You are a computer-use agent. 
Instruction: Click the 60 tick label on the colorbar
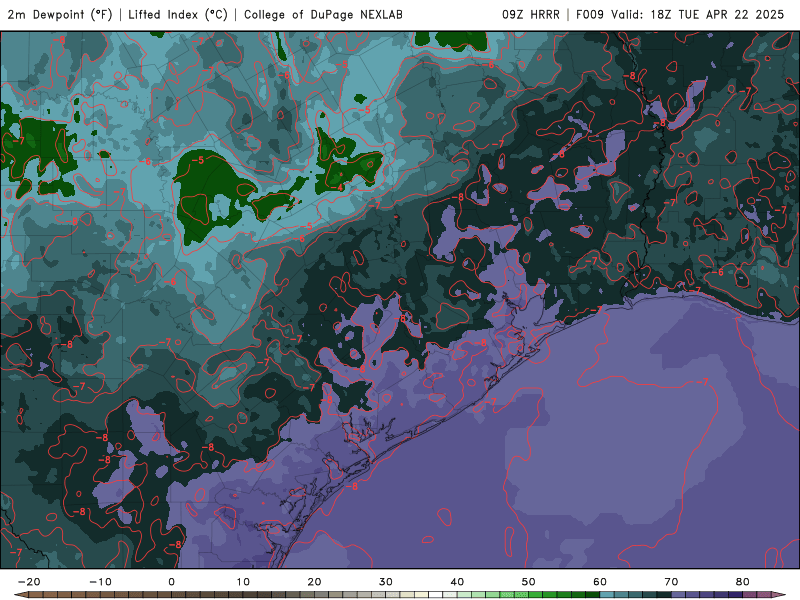tap(600, 582)
